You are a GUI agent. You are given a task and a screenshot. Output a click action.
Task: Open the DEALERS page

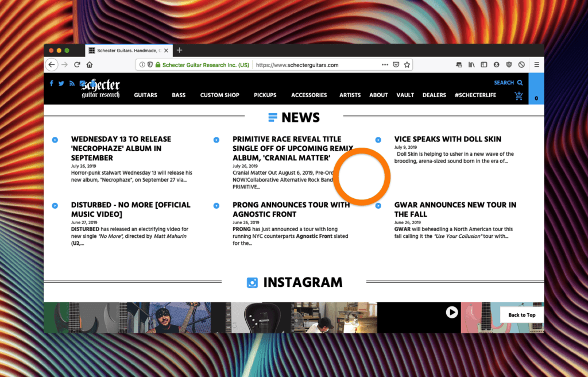click(x=434, y=95)
